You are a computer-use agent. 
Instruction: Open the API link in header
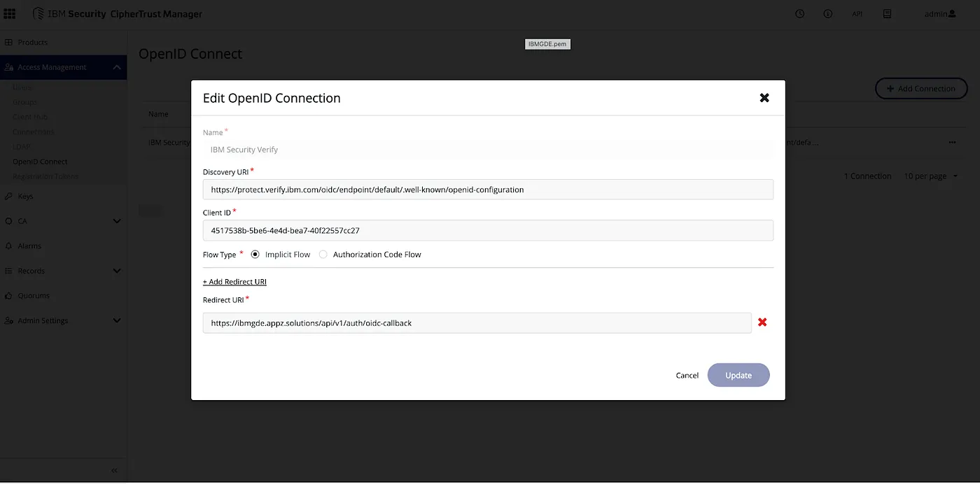[x=857, y=14]
